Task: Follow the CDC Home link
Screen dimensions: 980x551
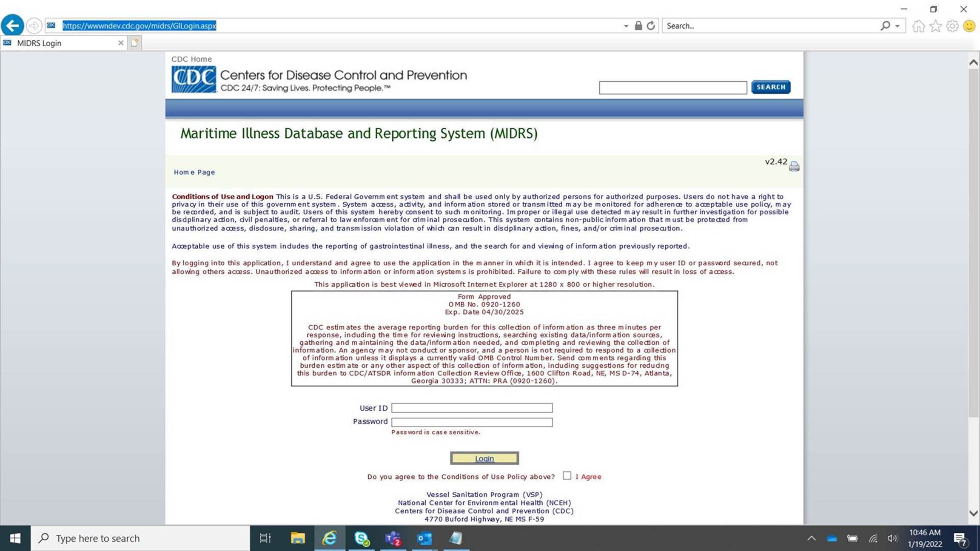Action: (x=191, y=59)
